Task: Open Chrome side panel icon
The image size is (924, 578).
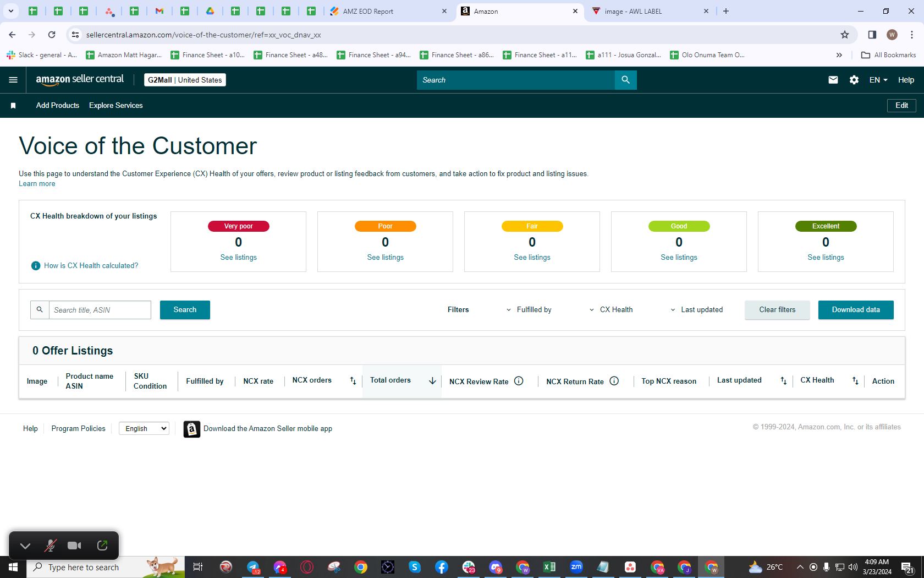Action: pyautogui.click(x=872, y=35)
